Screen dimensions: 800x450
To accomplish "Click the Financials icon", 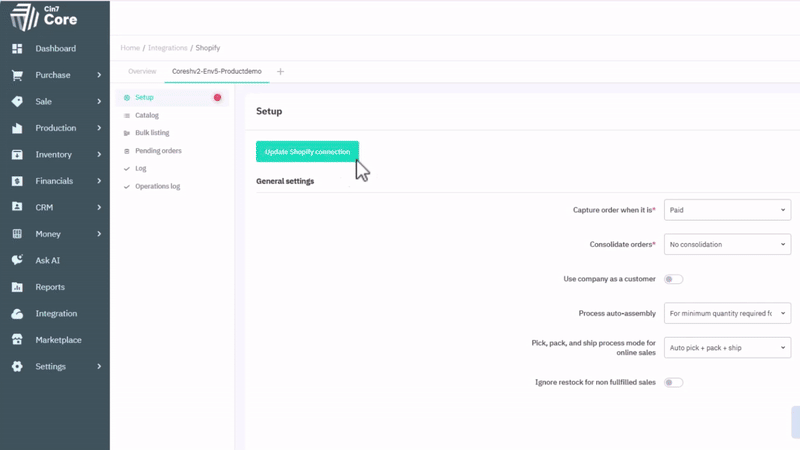I will [x=17, y=181].
